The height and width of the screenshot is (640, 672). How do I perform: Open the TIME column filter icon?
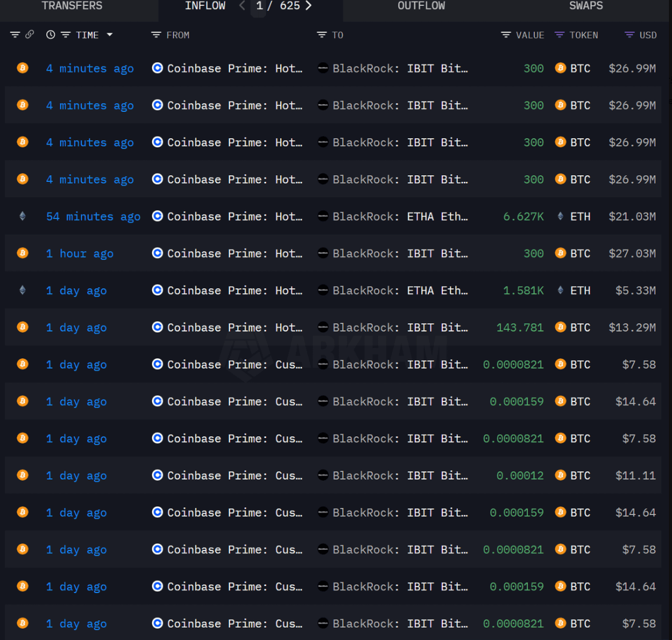66,35
